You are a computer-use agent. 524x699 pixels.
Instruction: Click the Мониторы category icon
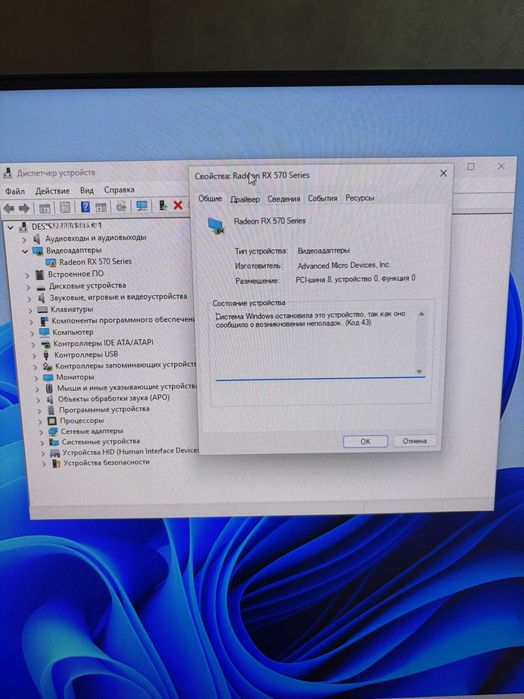48,378
